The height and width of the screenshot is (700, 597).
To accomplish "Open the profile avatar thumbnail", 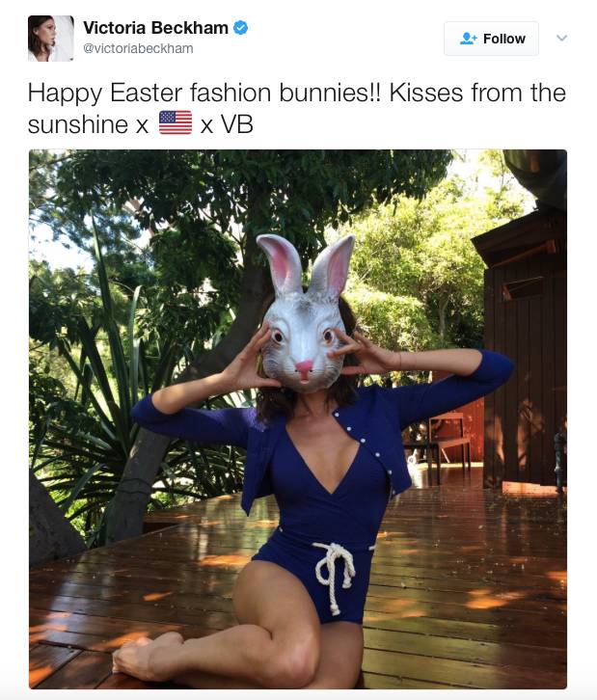I will (x=50, y=39).
